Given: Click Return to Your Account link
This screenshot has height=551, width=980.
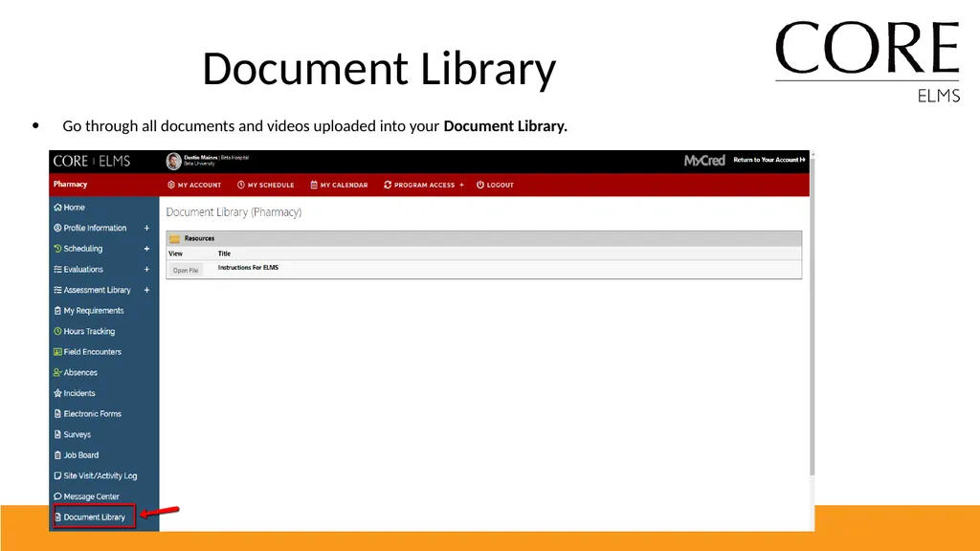Looking at the screenshot, I should tap(769, 160).
